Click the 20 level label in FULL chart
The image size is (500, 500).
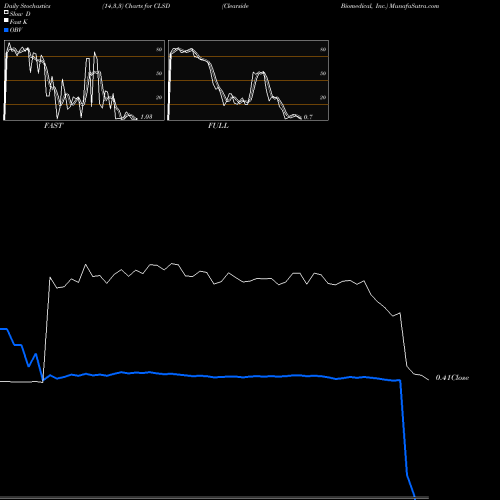point(323,97)
